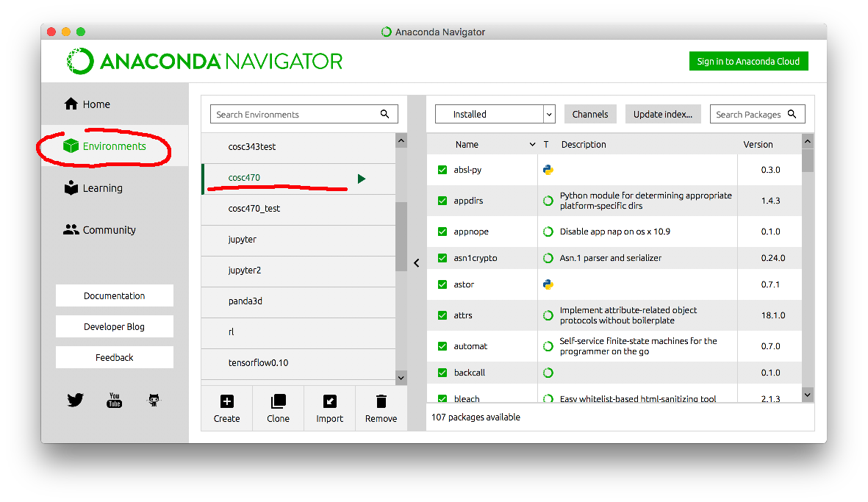Toggle the attrs package checkbox

pos(442,315)
